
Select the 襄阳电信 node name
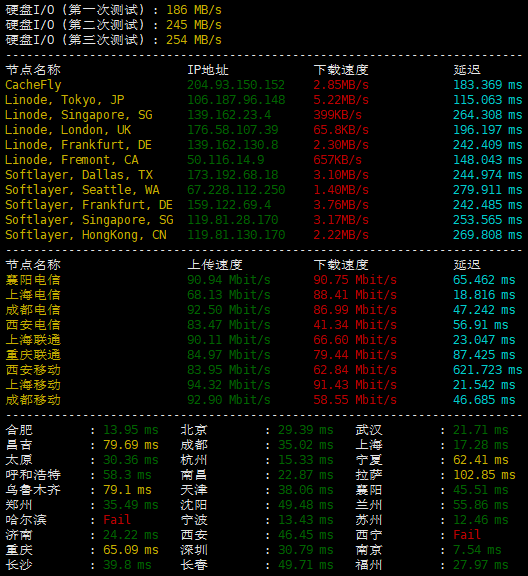tap(33, 280)
